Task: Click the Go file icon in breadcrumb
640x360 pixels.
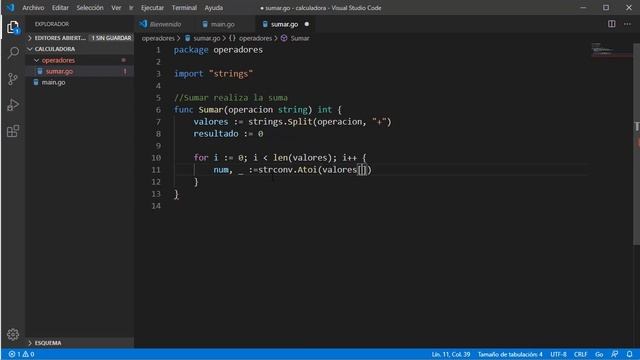Action: [x=187, y=38]
